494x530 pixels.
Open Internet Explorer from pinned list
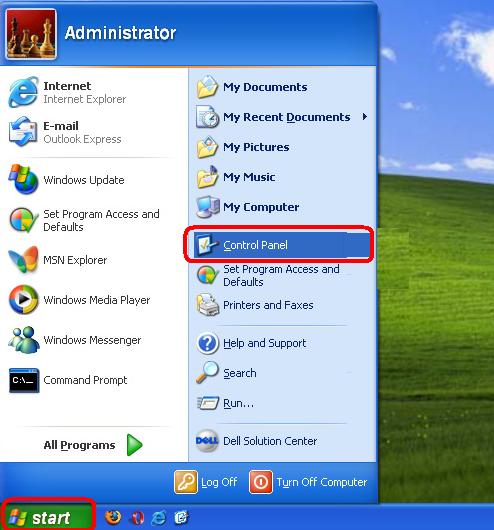pyautogui.click(x=68, y=92)
